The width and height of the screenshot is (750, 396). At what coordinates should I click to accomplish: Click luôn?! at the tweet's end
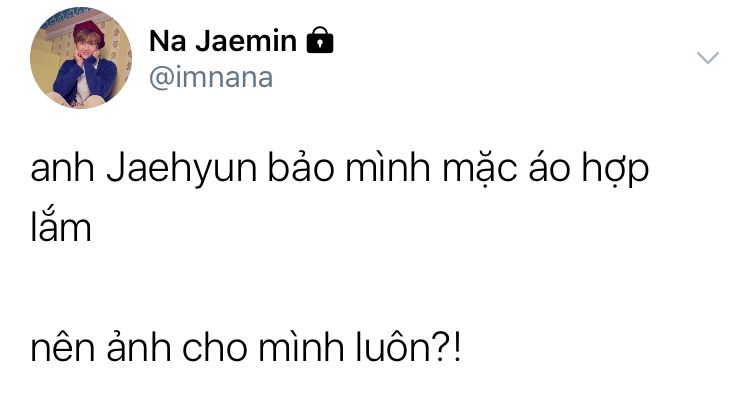(408, 345)
